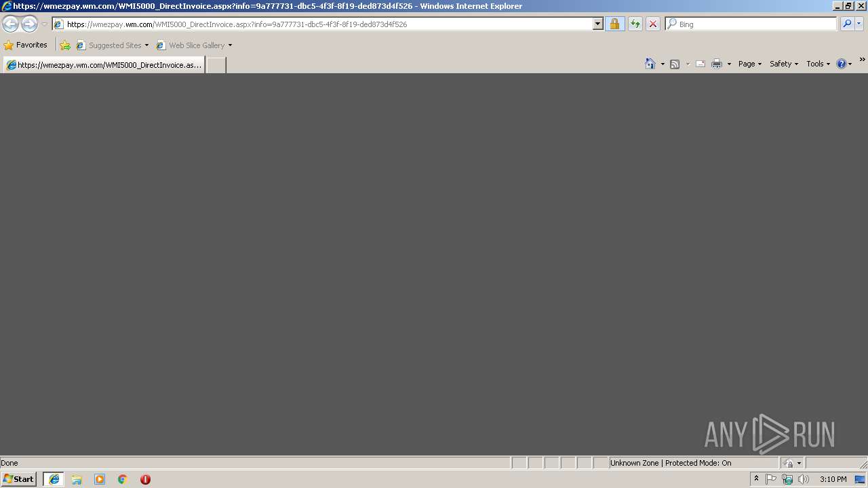Click the security lock icon

coord(614,24)
